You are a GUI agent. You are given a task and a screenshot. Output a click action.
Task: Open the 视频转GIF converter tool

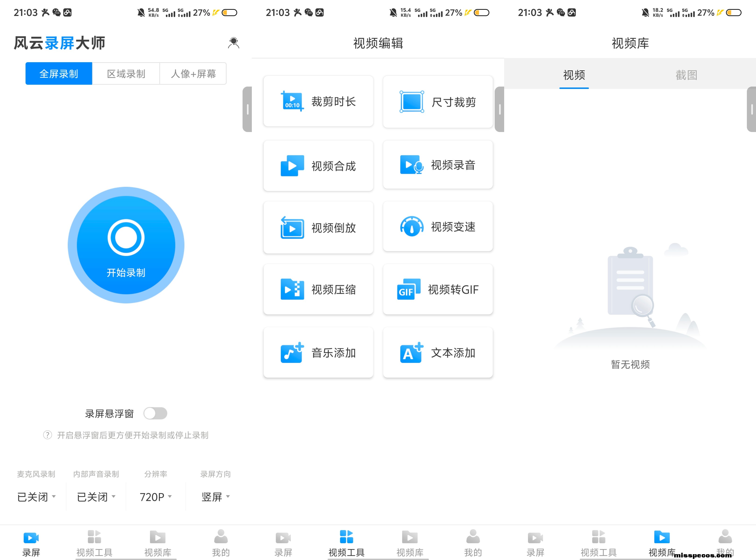point(438,289)
